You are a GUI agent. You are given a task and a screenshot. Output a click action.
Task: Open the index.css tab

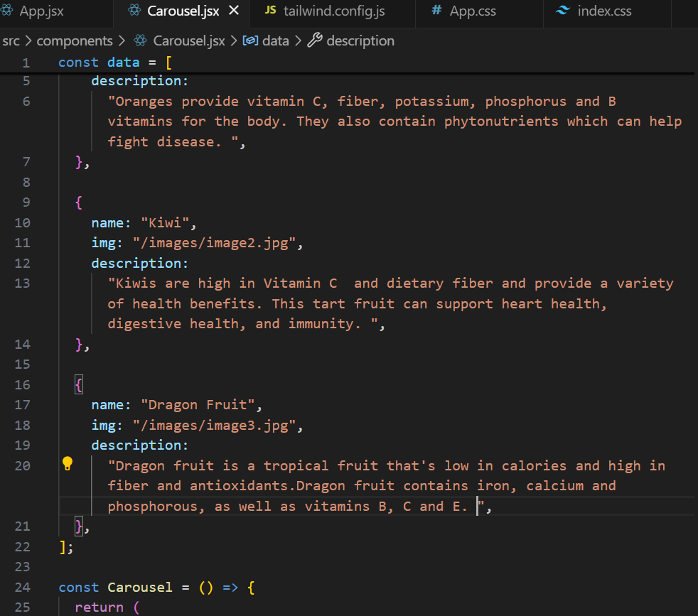604,11
